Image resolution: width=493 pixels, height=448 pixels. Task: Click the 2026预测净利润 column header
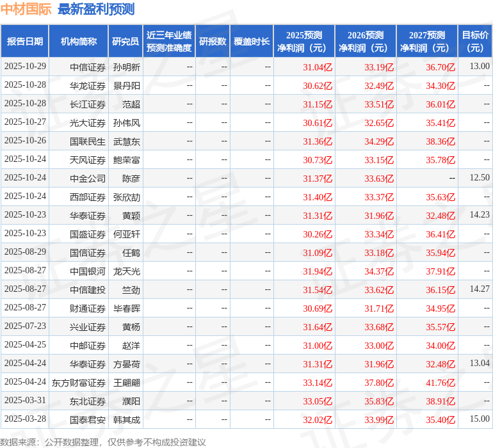[366, 42]
